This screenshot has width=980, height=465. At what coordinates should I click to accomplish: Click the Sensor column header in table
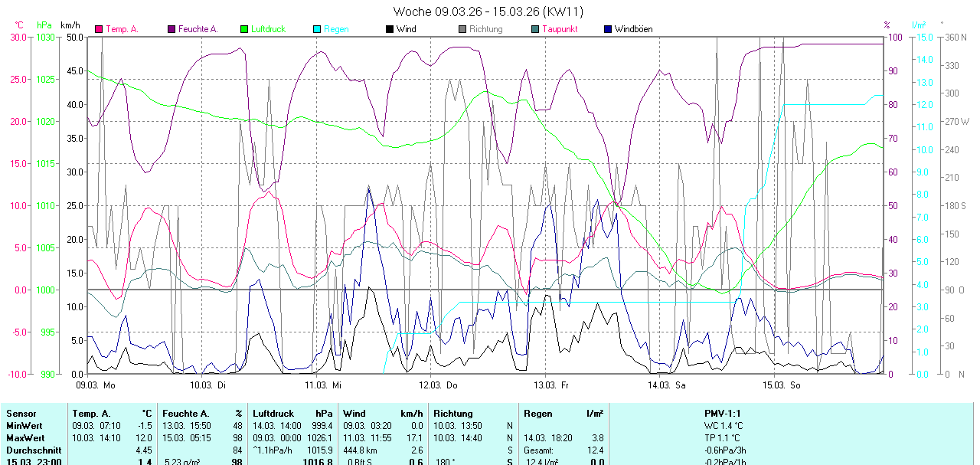[x=21, y=414]
